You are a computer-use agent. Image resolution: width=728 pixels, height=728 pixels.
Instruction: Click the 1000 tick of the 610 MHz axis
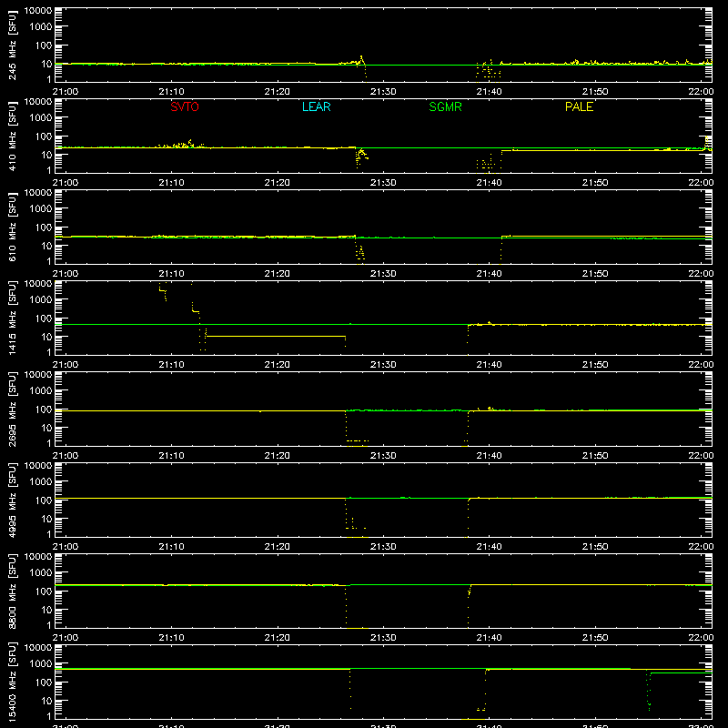[x=41, y=209]
